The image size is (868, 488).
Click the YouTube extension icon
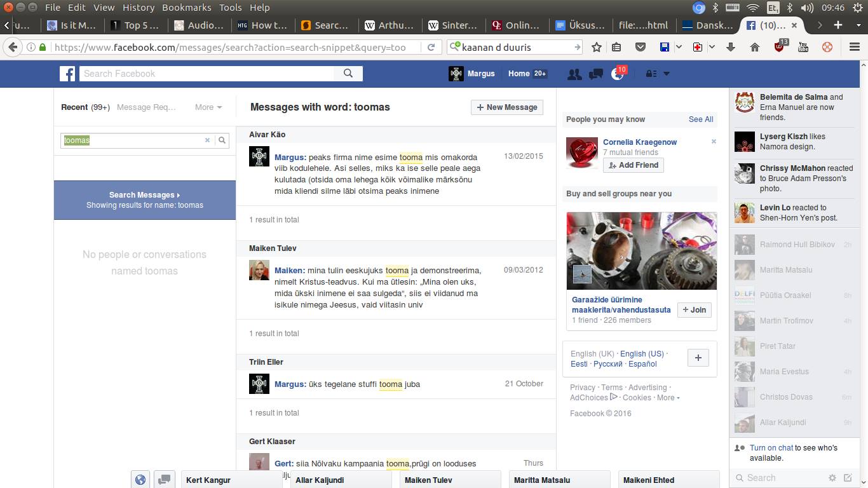click(x=803, y=47)
